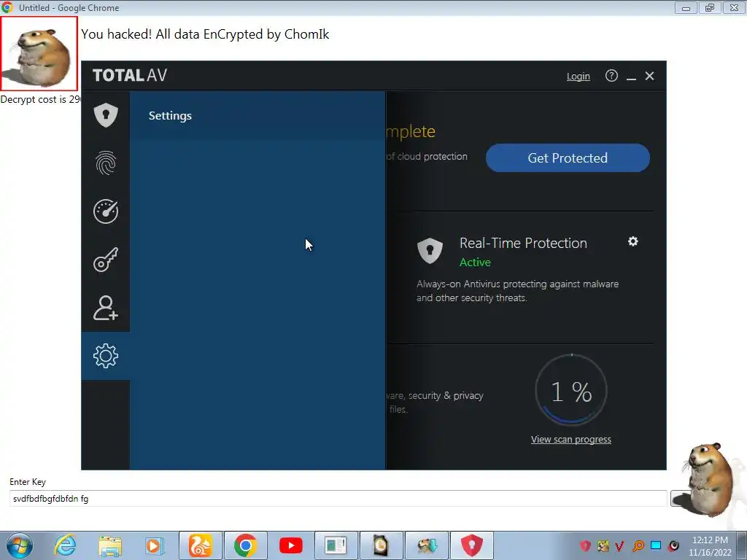
Task: Switch to Google Chrome in taskbar
Action: click(245, 545)
